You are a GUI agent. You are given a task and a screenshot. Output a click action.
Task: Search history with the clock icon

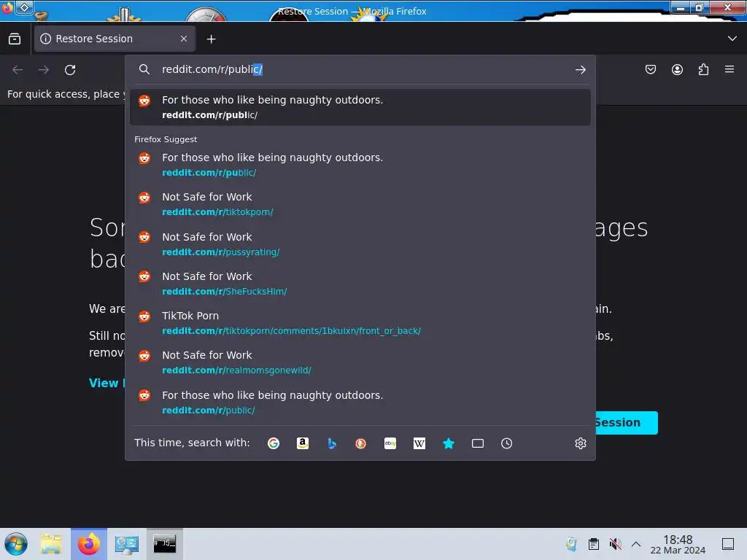point(506,443)
